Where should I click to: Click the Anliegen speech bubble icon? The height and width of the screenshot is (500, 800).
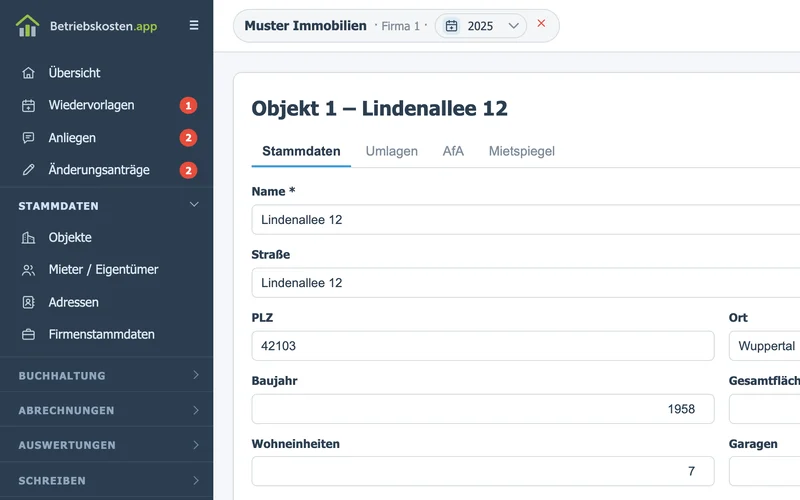(x=29, y=138)
